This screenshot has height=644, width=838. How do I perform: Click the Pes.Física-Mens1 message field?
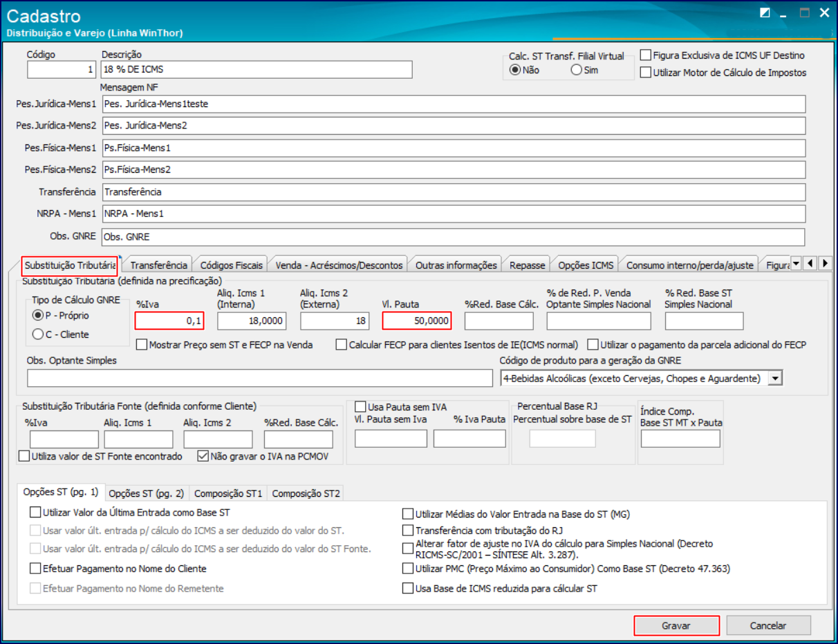coord(453,148)
